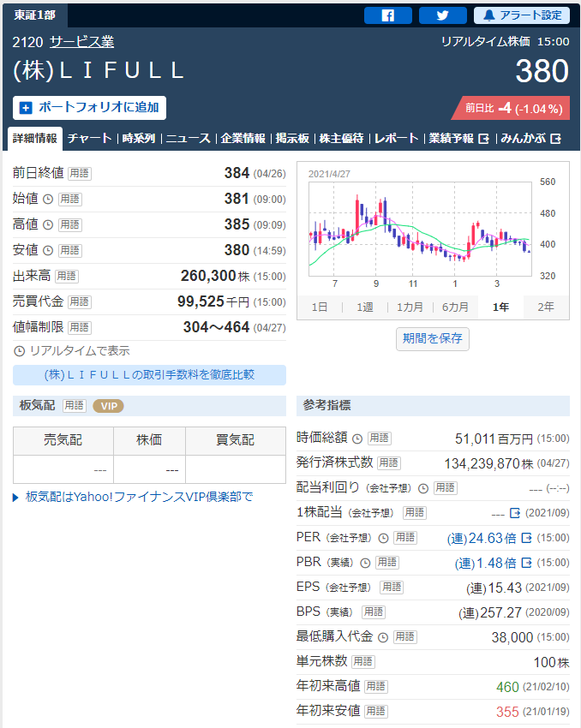Viewport: 581px width, 728px height.
Task: Switch to 時系列 tab
Action: click(139, 139)
